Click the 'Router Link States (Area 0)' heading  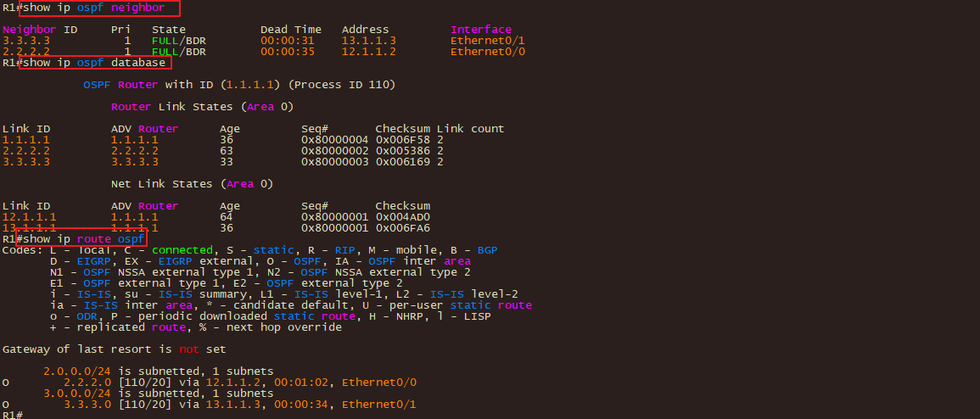pyautogui.click(x=203, y=107)
